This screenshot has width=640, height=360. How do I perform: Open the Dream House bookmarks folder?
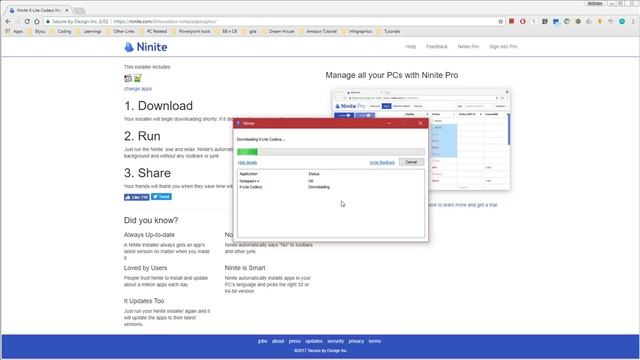click(278, 31)
